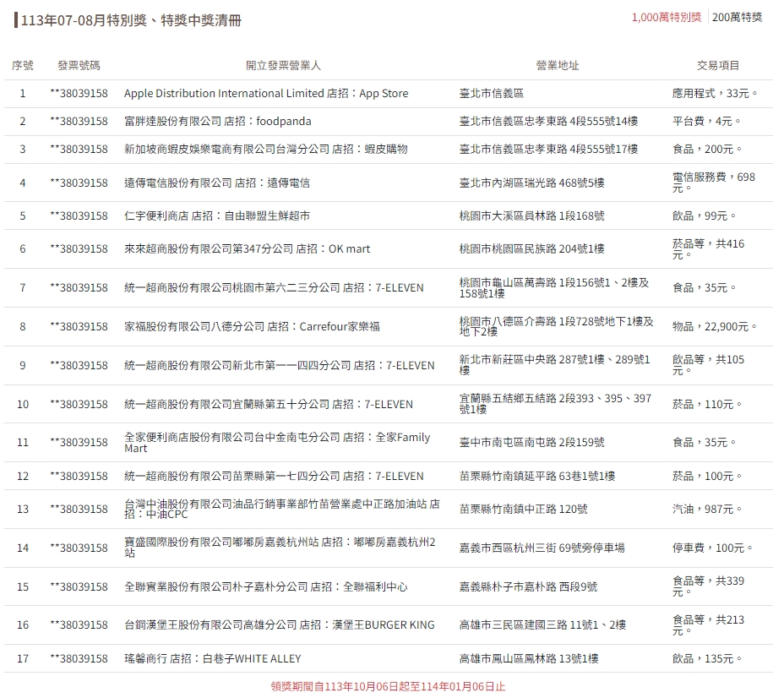Select the 富胖達股份有限公司 foodpanda vendor cell
This screenshot has height=698, width=784.
tap(217, 122)
